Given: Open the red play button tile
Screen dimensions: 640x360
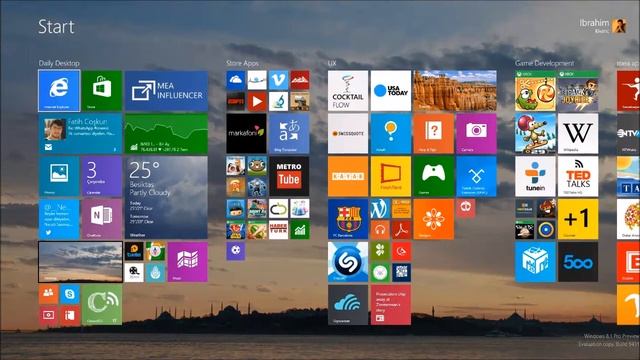Looking at the screenshot, I should (257, 101).
